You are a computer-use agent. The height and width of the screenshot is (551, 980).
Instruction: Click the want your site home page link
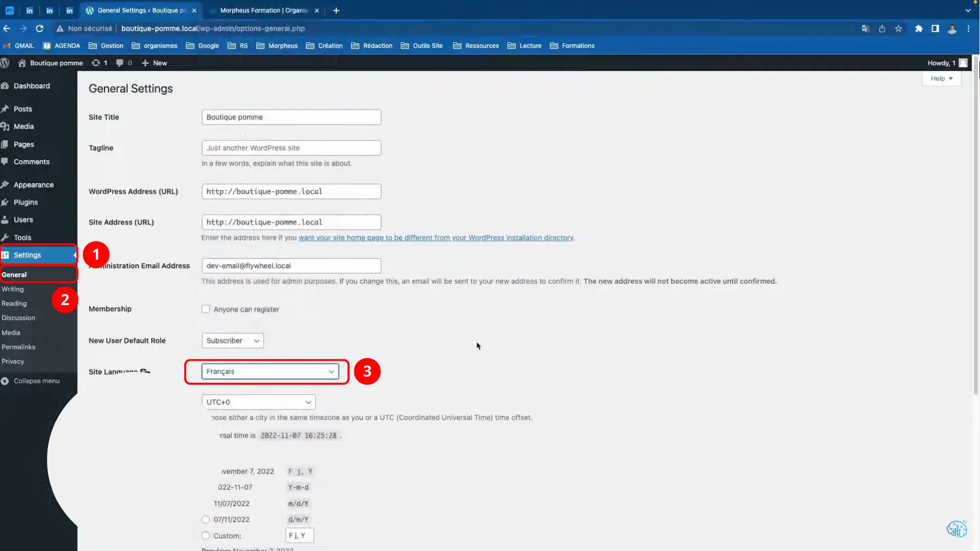click(x=436, y=237)
